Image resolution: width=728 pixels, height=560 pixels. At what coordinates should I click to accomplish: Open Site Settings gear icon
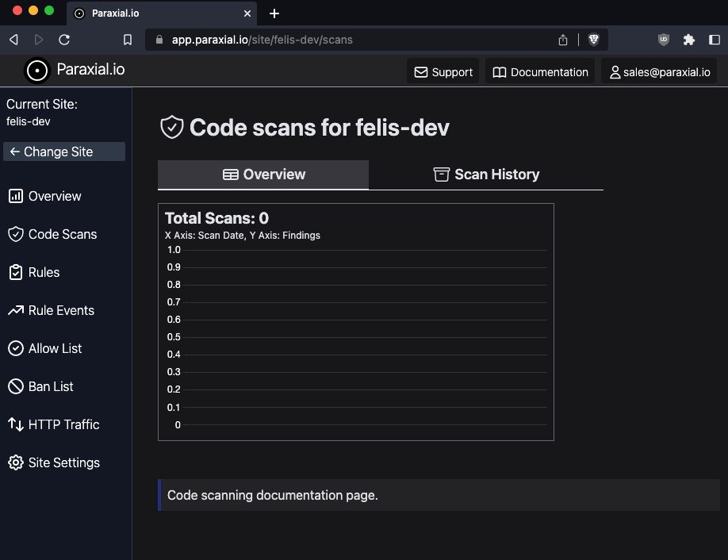(x=16, y=462)
